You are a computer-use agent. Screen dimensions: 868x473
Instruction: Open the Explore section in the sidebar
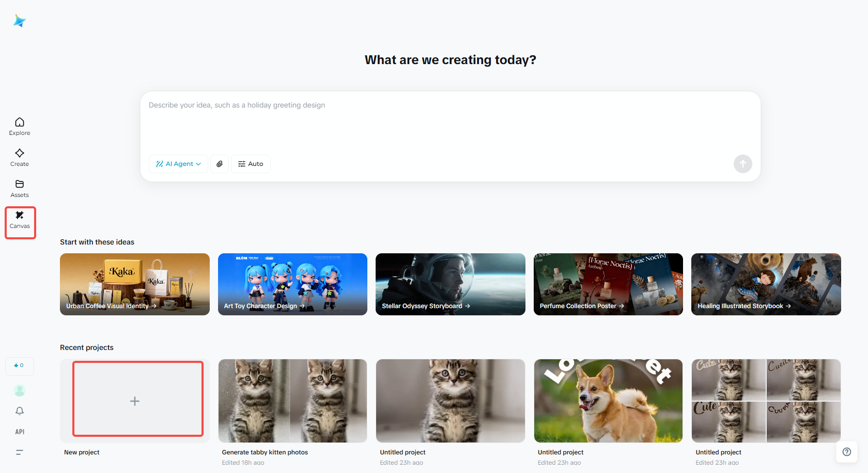pos(20,127)
